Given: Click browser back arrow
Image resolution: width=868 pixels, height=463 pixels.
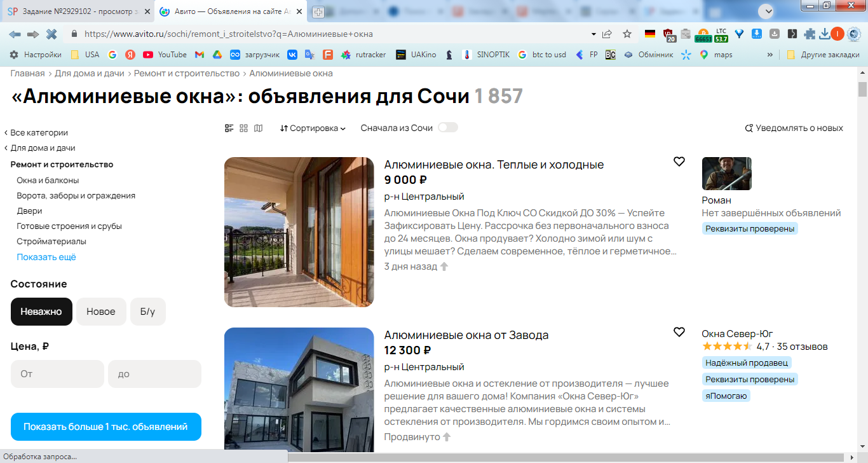Looking at the screenshot, I should (x=15, y=34).
